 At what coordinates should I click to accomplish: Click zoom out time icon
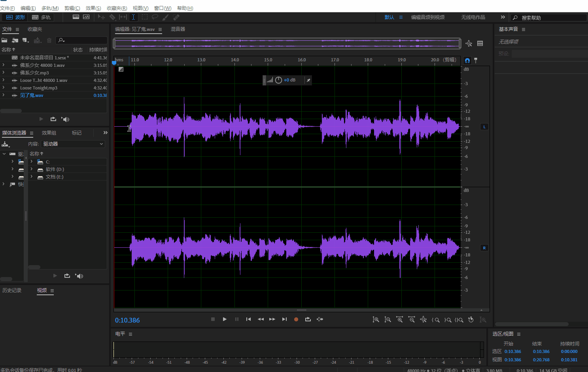tap(412, 319)
